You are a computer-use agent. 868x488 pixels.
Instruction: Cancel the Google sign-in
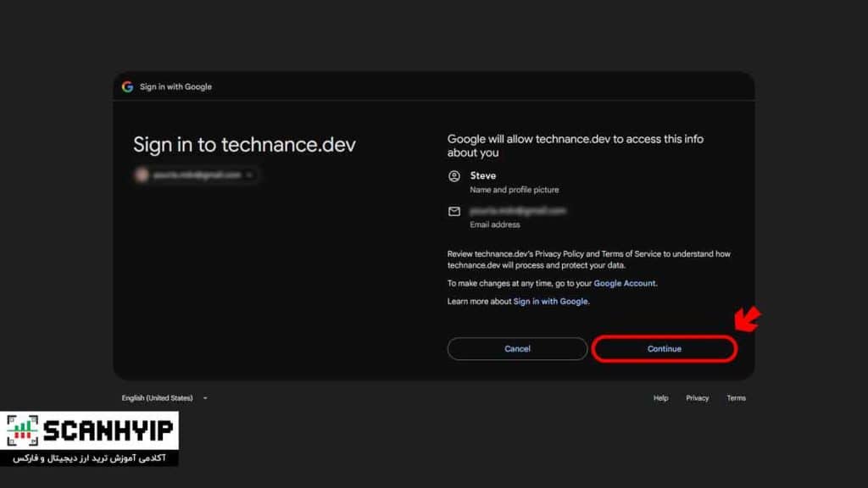[517, 348]
